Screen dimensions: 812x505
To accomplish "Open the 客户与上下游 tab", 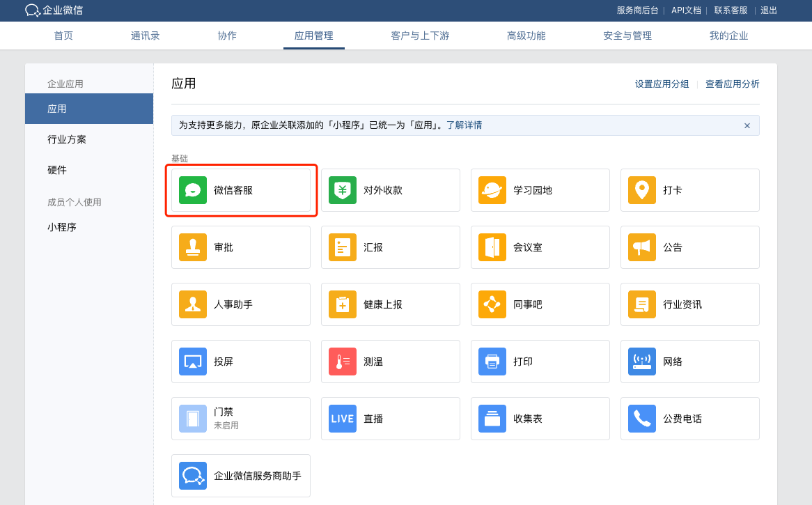I will [420, 36].
